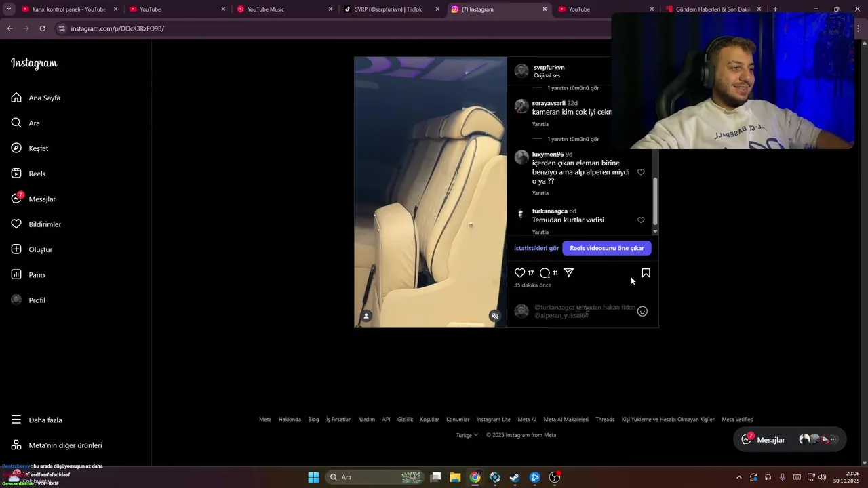Open the Pano dashboard icon

16,274
